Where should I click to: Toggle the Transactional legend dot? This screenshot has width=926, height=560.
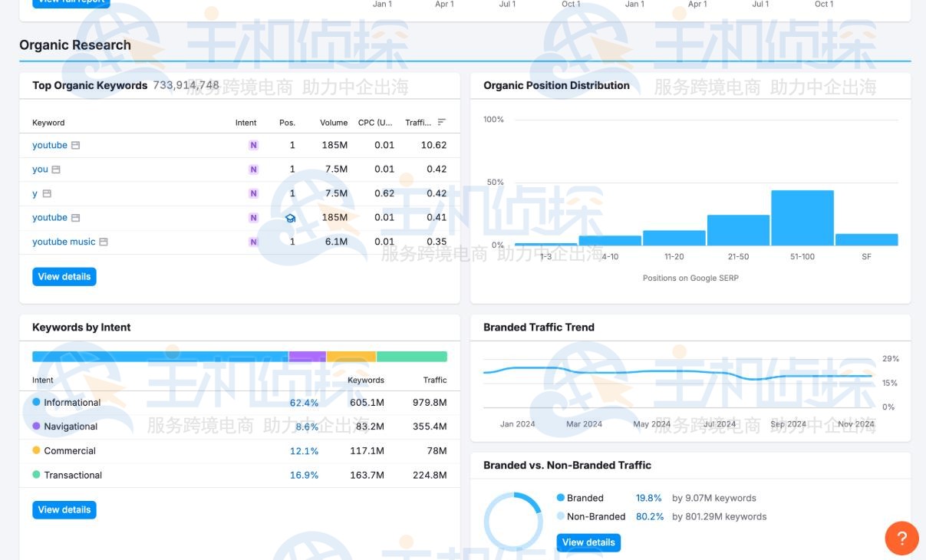[x=38, y=475]
